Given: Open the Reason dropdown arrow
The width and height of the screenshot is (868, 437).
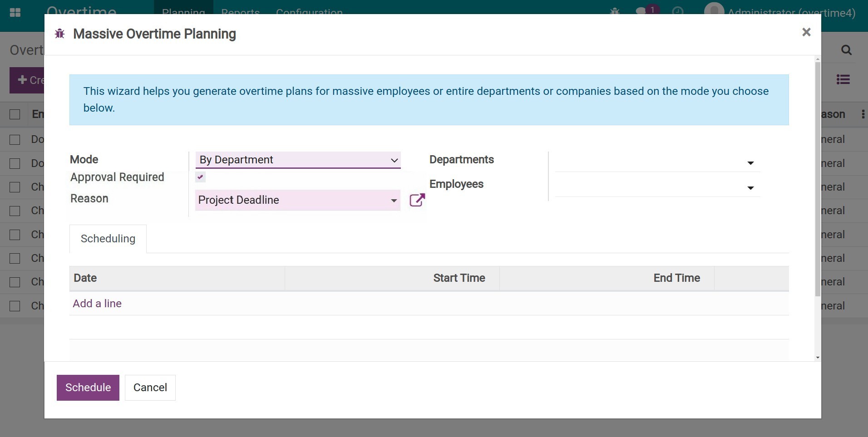Looking at the screenshot, I should click(394, 201).
